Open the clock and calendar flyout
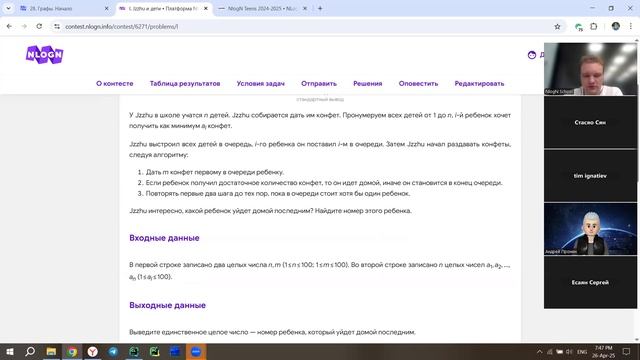The width and height of the screenshot is (640, 360). pyautogui.click(x=603, y=352)
